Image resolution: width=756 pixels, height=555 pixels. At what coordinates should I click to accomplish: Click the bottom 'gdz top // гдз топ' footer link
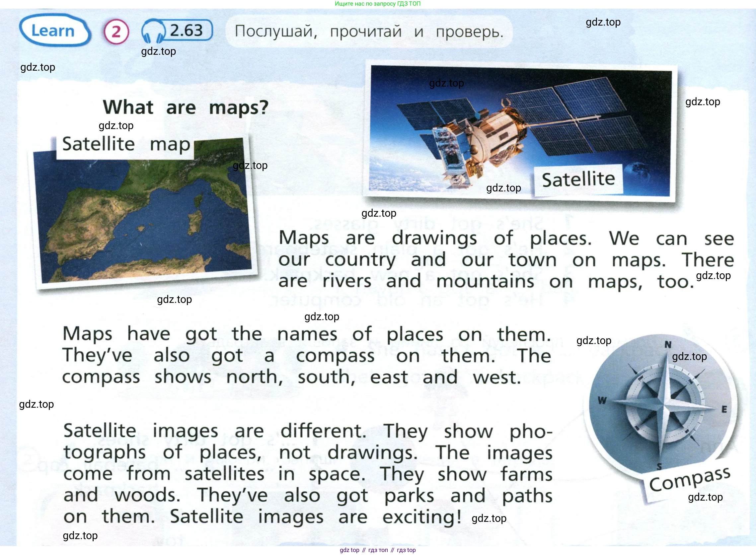click(x=378, y=550)
